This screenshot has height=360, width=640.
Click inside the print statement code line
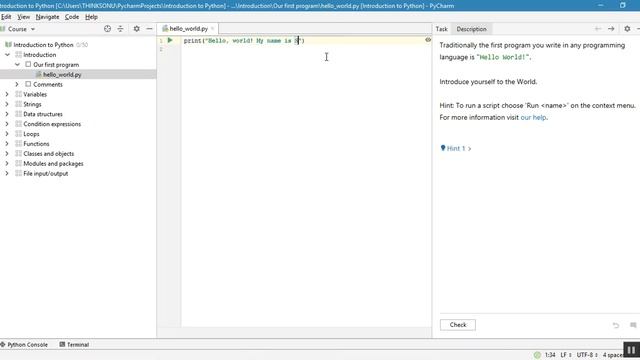click(x=244, y=41)
